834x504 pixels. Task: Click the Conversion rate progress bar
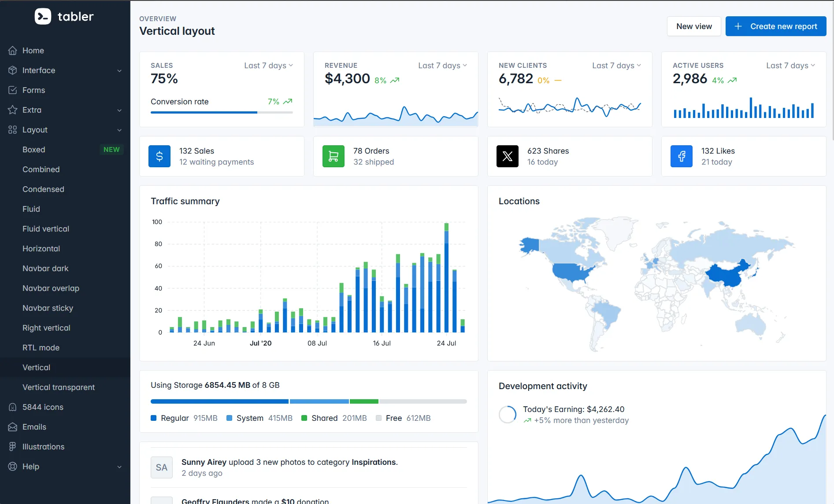[x=222, y=112]
